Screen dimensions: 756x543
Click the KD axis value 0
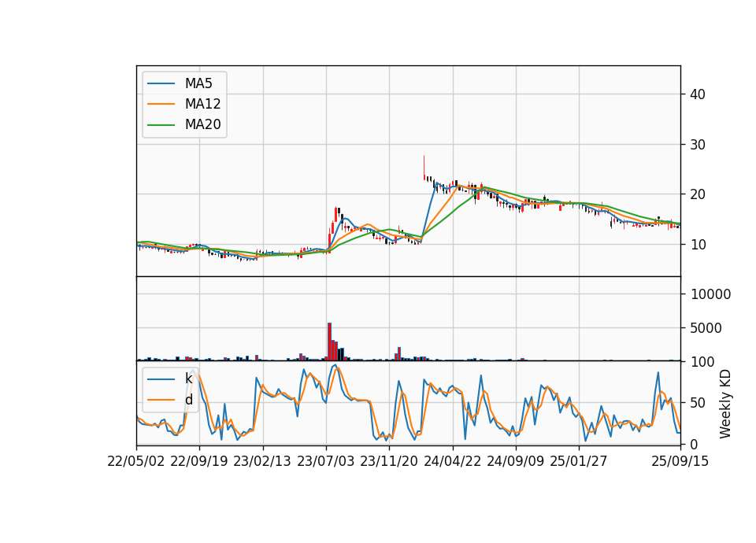click(x=694, y=444)
